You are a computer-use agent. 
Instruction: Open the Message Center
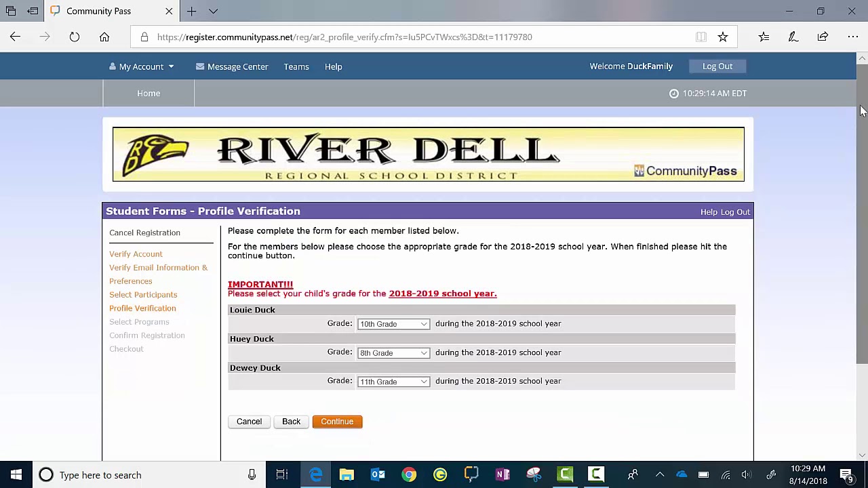pos(232,66)
